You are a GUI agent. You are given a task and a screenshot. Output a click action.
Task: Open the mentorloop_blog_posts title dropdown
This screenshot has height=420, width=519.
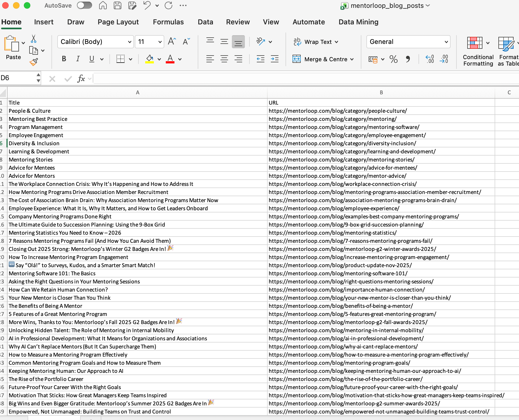428,5
